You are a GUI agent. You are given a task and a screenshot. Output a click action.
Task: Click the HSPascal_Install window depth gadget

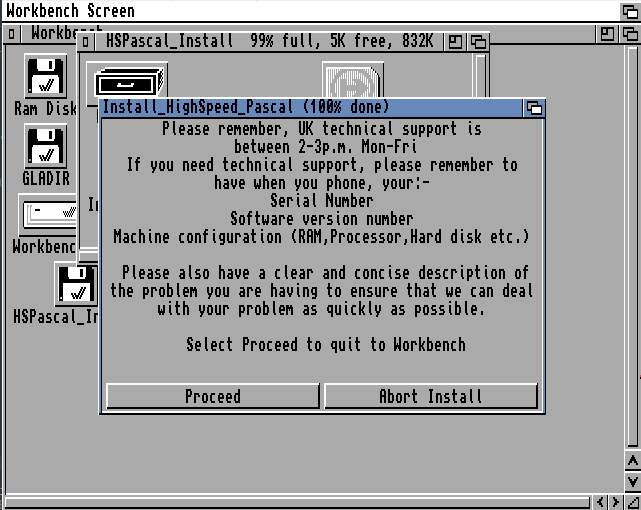(x=478, y=42)
